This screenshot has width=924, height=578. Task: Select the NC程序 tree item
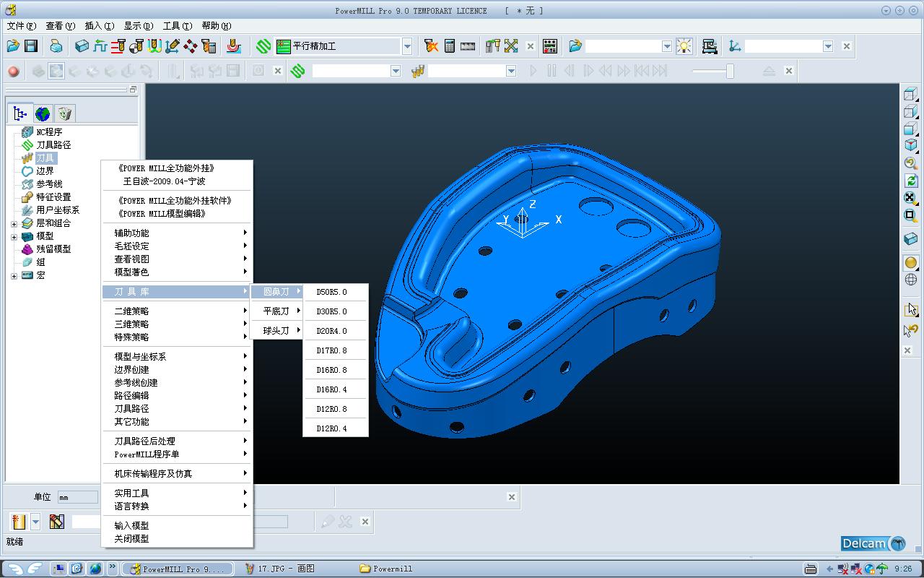click(49, 131)
